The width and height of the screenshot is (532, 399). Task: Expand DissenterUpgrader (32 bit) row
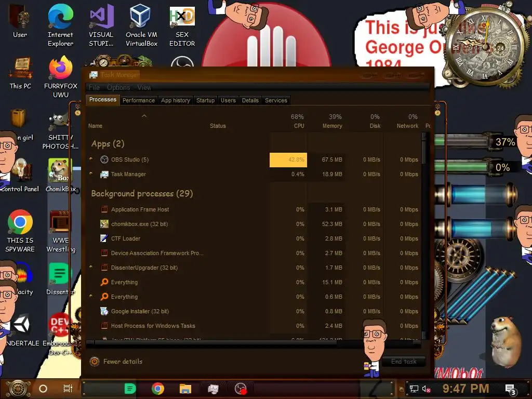pyautogui.click(x=91, y=267)
